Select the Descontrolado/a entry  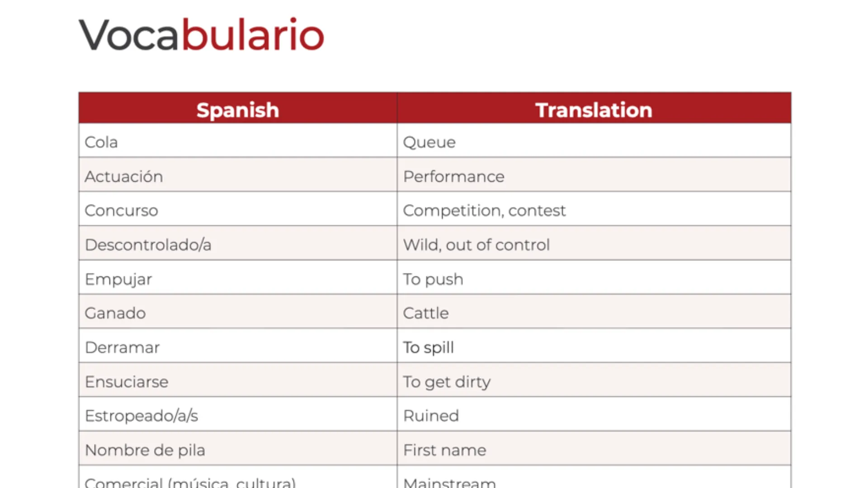pyautogui.click(x=148, y=245)
